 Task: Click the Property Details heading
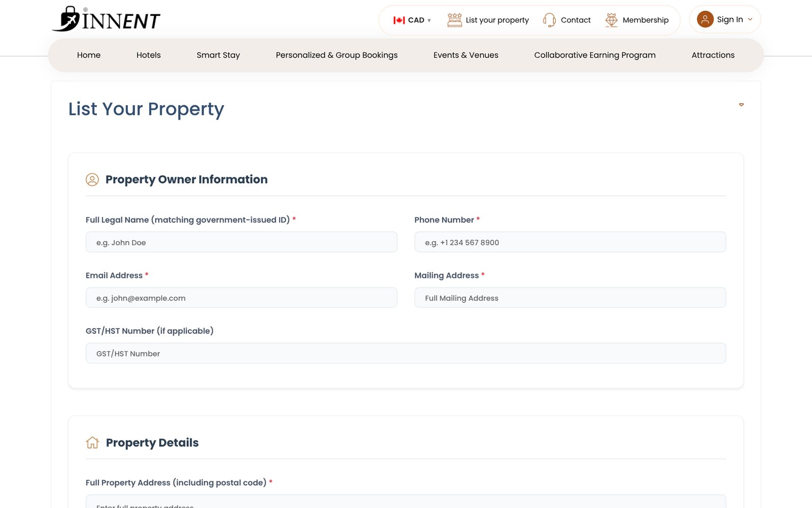tap(152, 442)
